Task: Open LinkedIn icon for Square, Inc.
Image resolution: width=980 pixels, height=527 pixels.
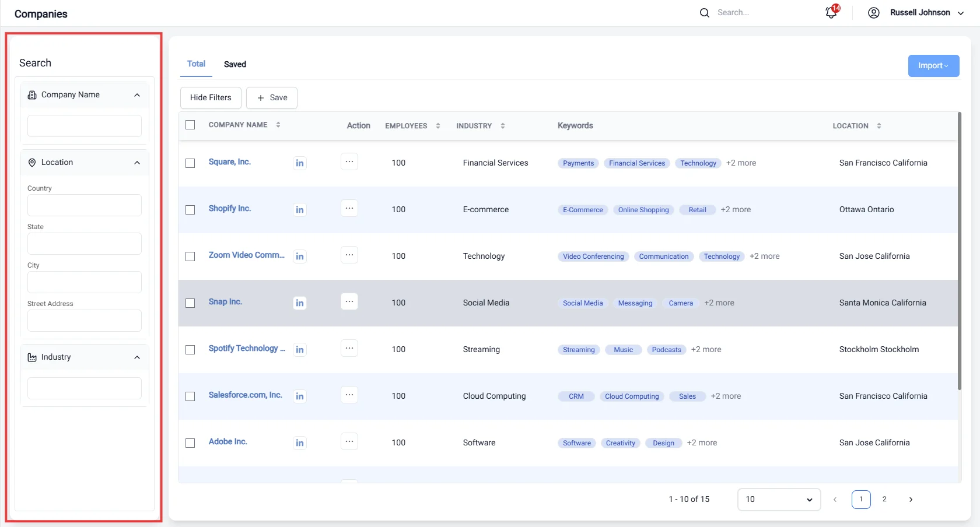Action: point(300,163)
